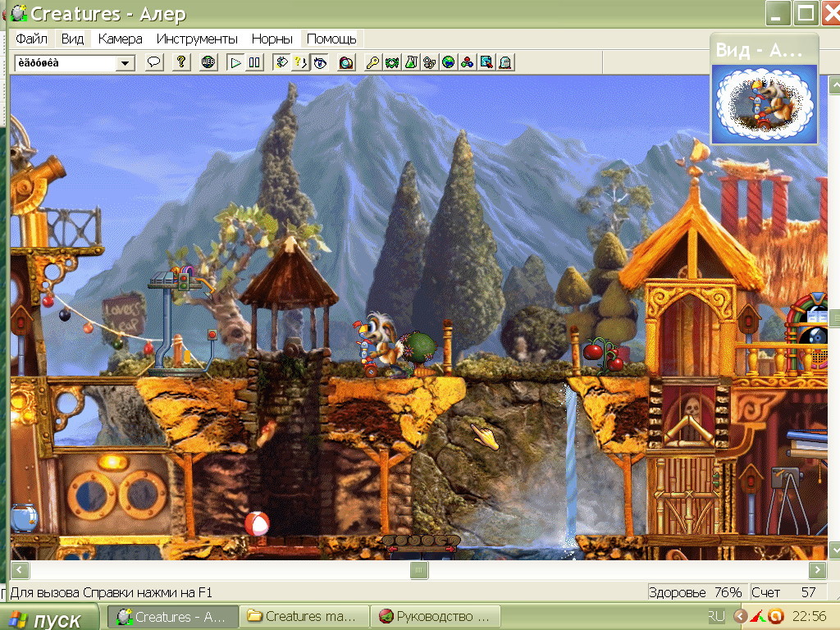Open the Инструменты menu
Screen dimensions: 840x630
(197, 39)
